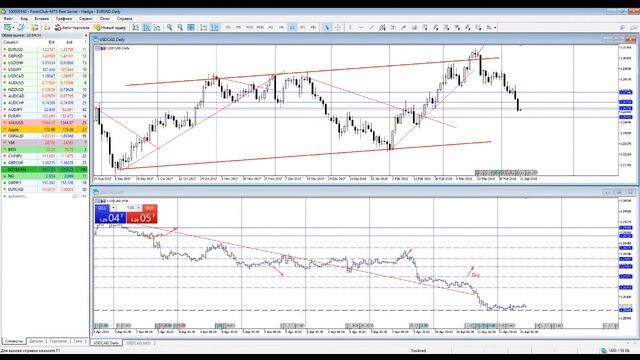Open the Вид menu
The image size is (640, 360).
pos(24,19)
